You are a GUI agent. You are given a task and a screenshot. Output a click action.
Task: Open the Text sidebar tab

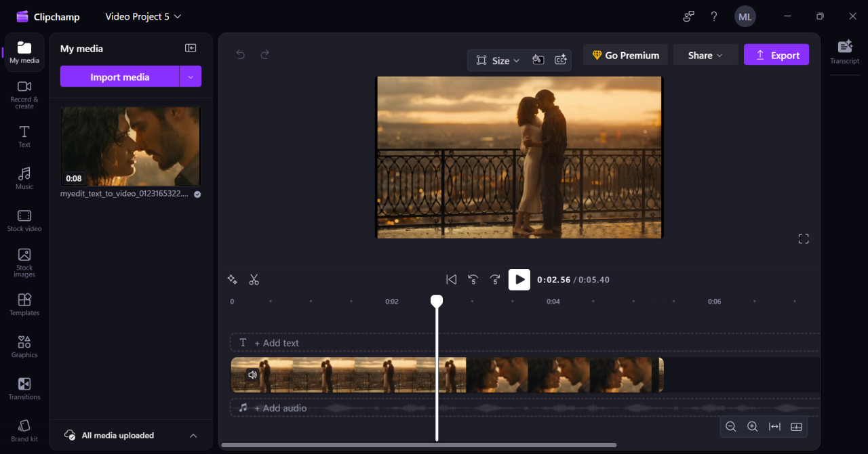[x=24, y=136]
